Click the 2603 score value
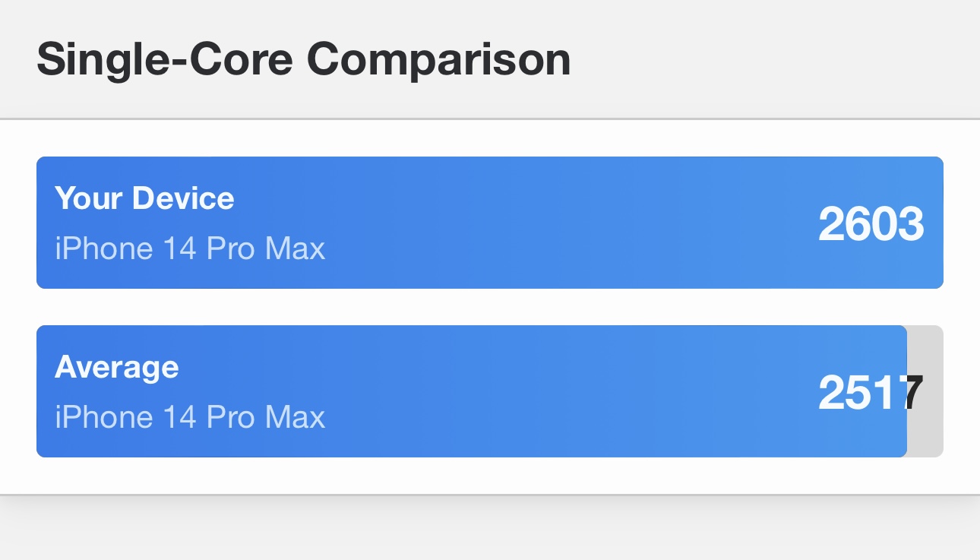Screen dimensions: 980x560 tap(871, 224)
